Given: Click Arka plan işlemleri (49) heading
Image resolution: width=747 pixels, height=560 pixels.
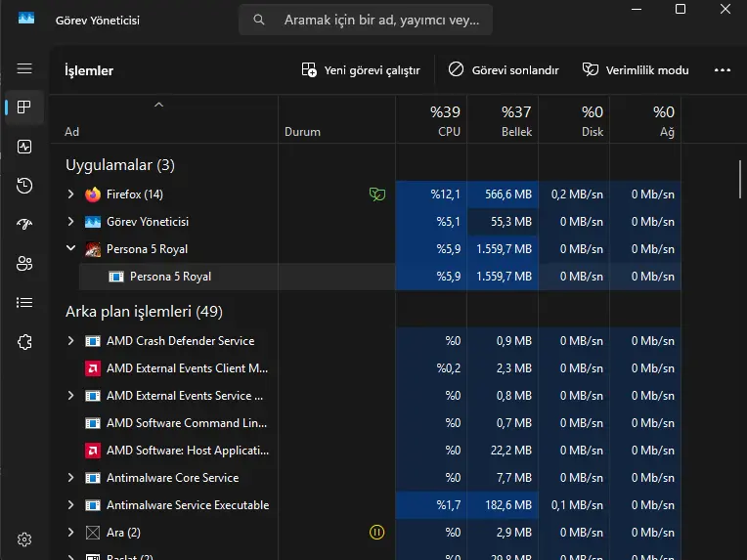Looking at the screenshot, I should pyautogui.click(x=144, y=312).
